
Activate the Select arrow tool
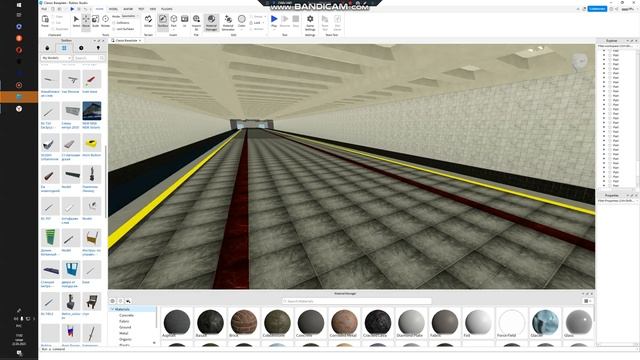tap(76, 21)
